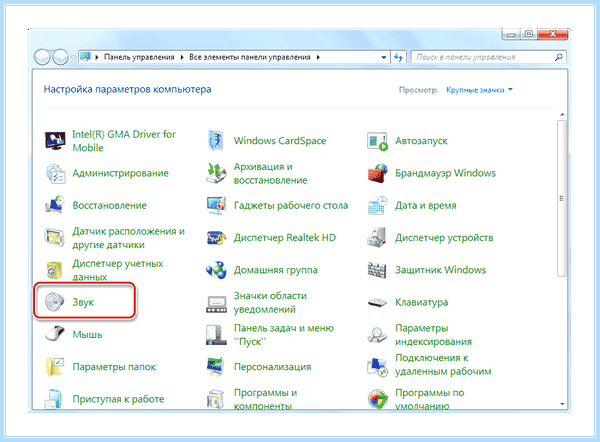
Task: Click Панель задач и меню Пуск icon
Action: tap(216, 334)
